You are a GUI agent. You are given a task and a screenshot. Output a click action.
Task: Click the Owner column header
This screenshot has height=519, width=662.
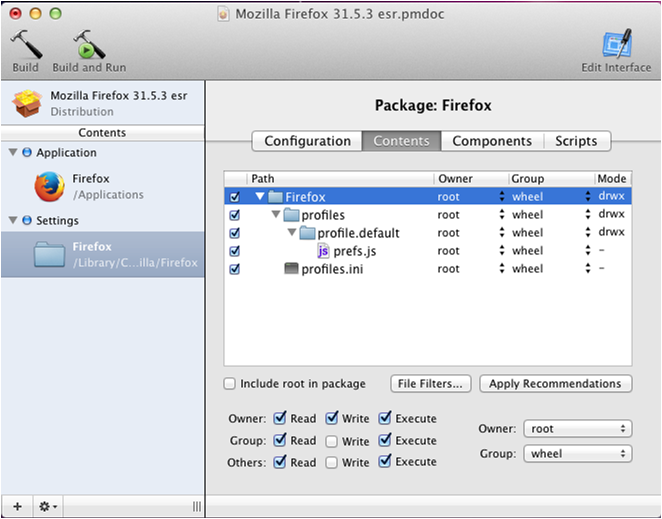tap(472, 179)
